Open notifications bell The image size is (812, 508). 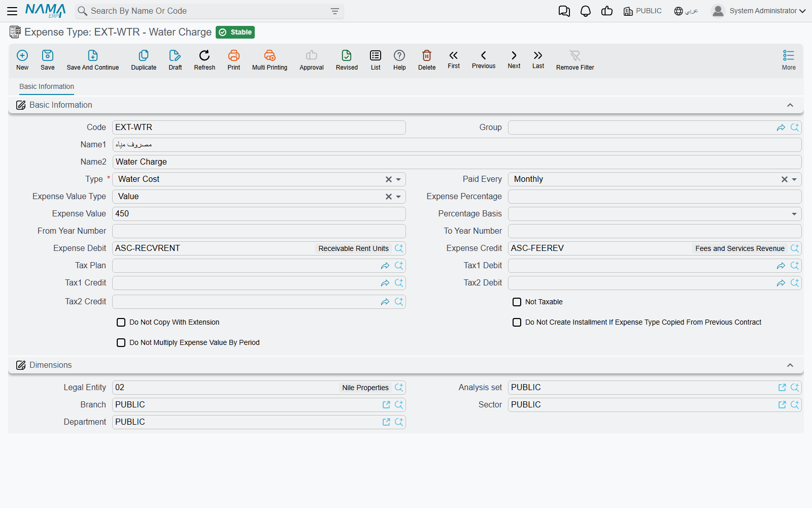586,11
